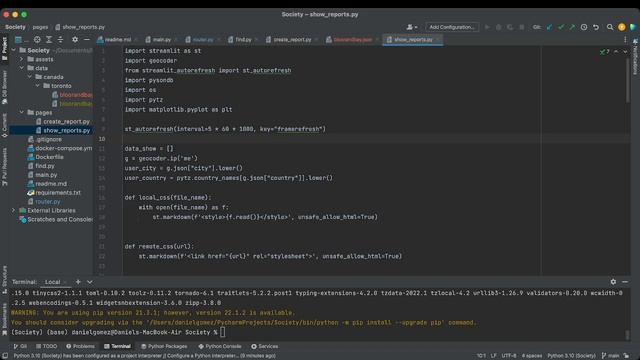This screenshot has width=640, height=360.
Task: Open the JetBrains toolbox shield icon
Action: [633, 27]
